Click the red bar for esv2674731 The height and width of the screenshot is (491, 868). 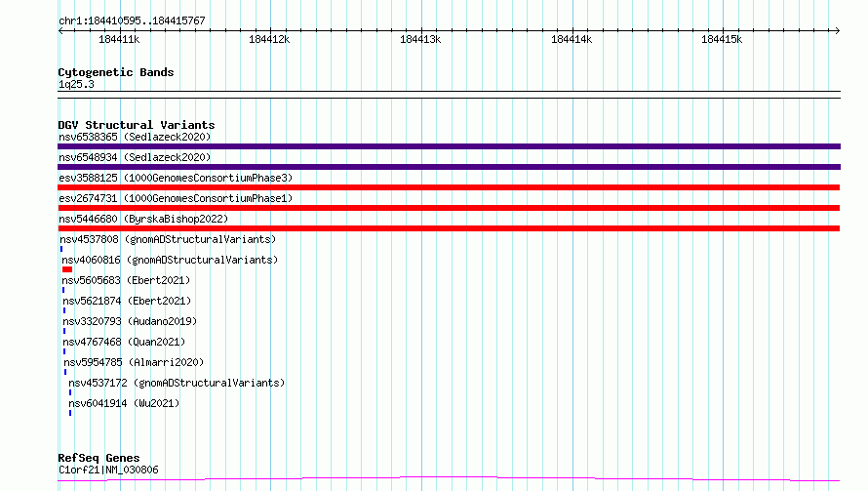point(449,208)
